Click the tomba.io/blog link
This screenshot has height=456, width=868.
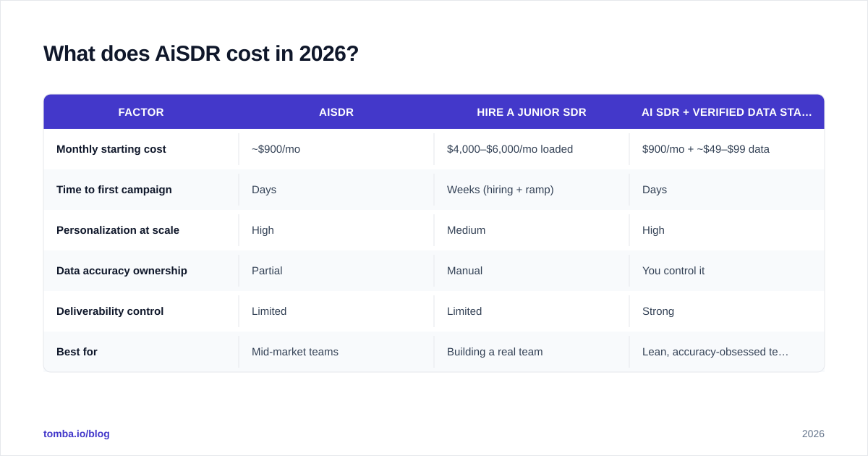pyautogui.click(x=77, y=434)
